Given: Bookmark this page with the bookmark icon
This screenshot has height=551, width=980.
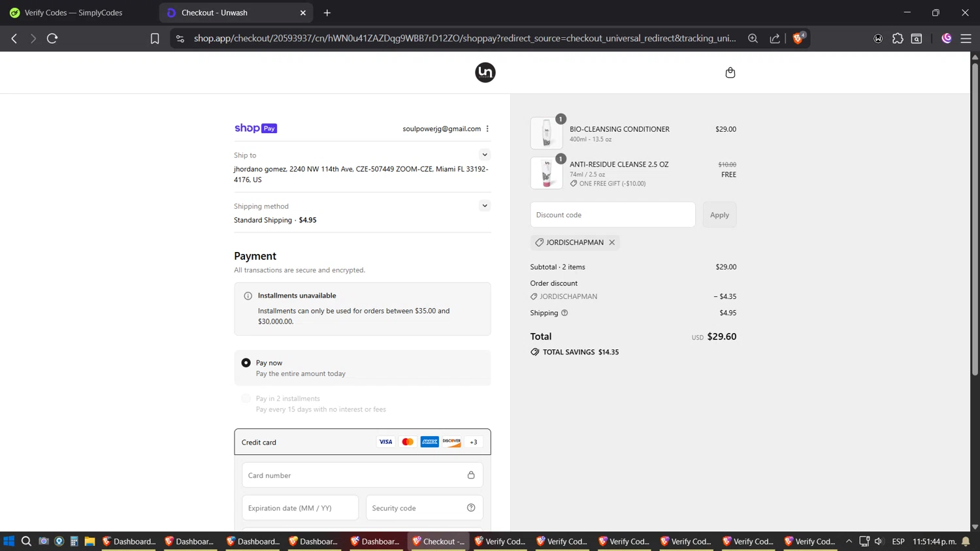Looking at the screenshot, I should [x=155, y=39].
